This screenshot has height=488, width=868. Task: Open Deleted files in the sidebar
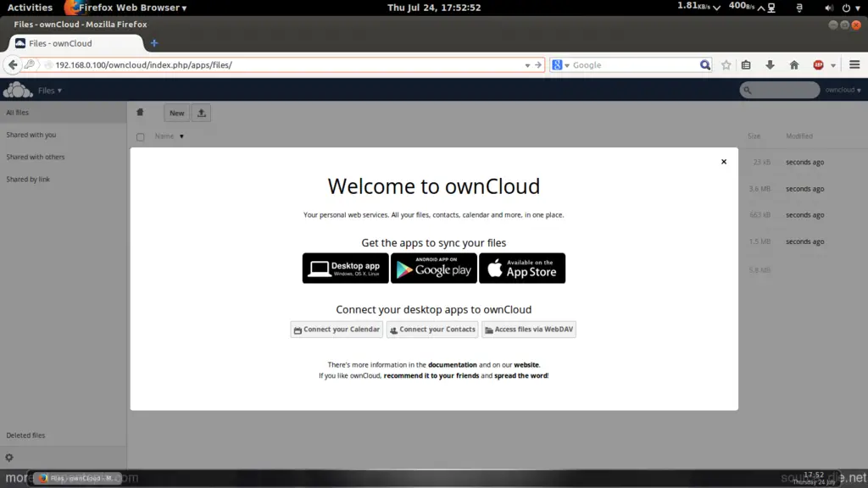25,435
